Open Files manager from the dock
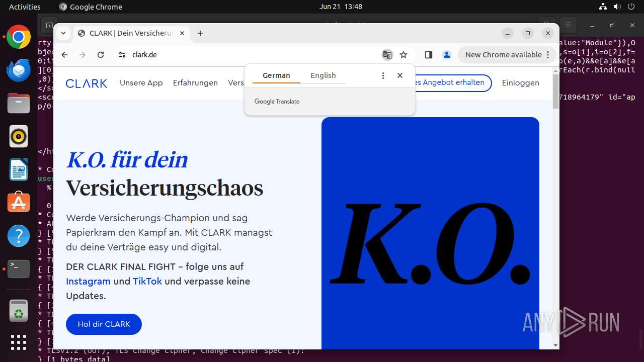The image size is (644, 362). (19, 103)
